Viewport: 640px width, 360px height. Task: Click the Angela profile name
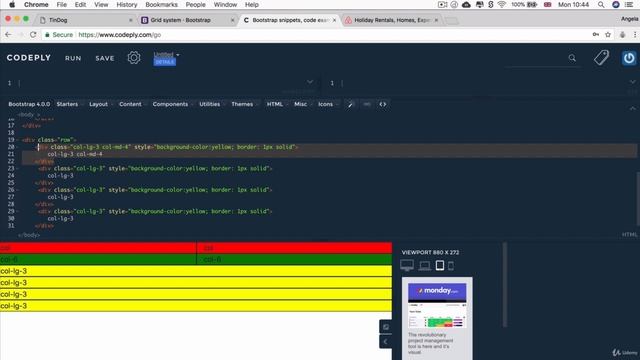[x=630, y=19]
